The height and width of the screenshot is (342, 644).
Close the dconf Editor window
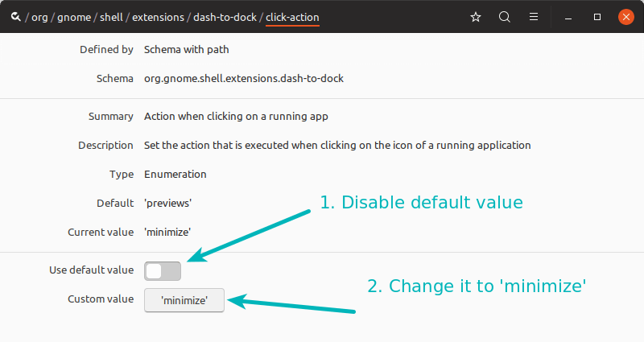point(625,17)
